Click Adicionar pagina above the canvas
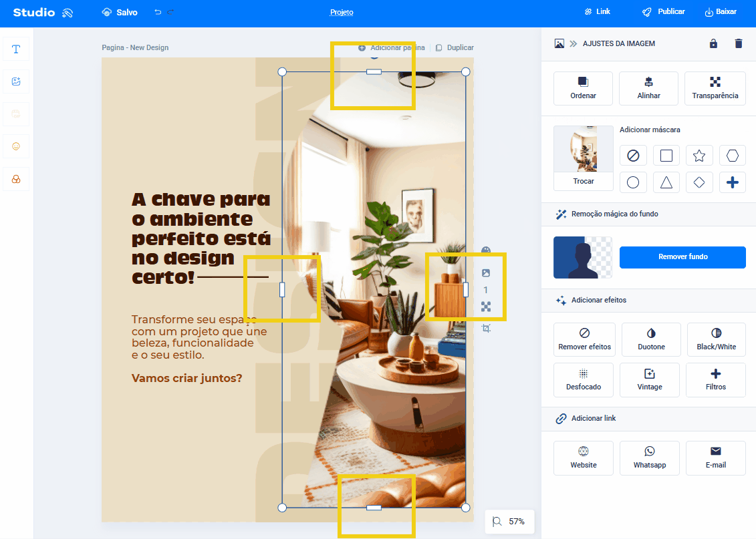Image resolution: width=756 pixels, height=539 pixels. tap(392, 47)
